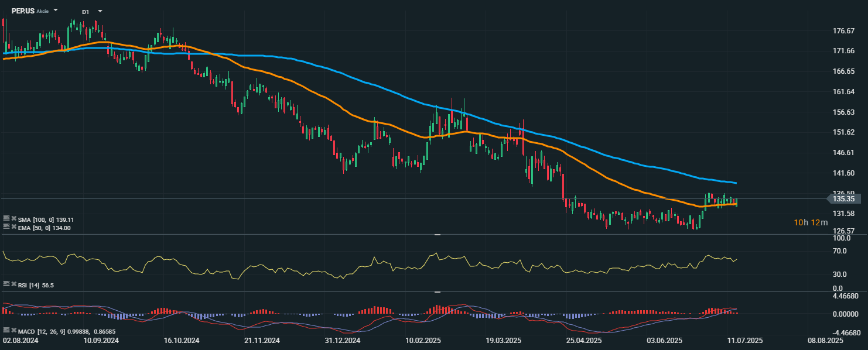Click the 176.67 price axis value
Viewport: 868px width, 350px height.
(x=843, y=31)
